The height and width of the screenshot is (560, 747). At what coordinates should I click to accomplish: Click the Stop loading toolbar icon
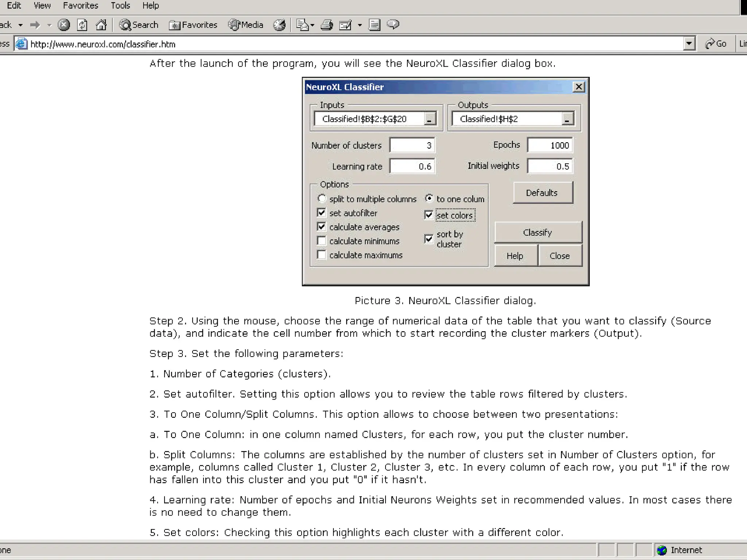64,25
